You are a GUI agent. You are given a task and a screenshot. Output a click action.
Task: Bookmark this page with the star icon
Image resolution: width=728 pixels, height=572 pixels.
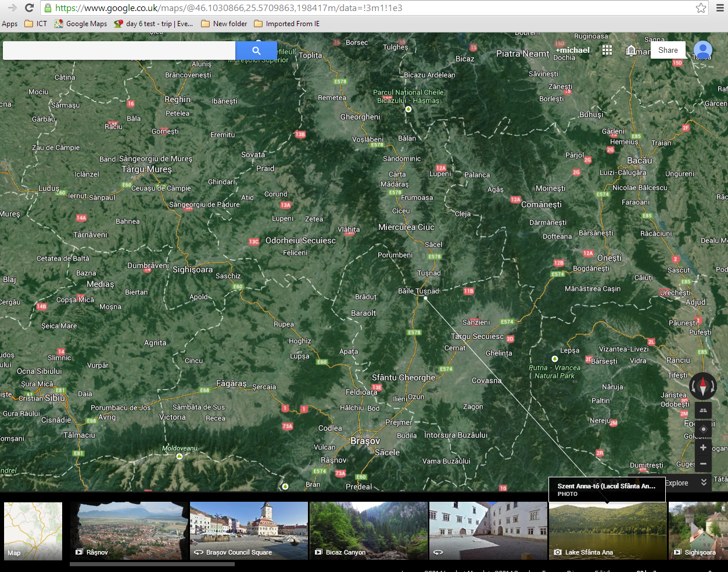click(701, 8)
